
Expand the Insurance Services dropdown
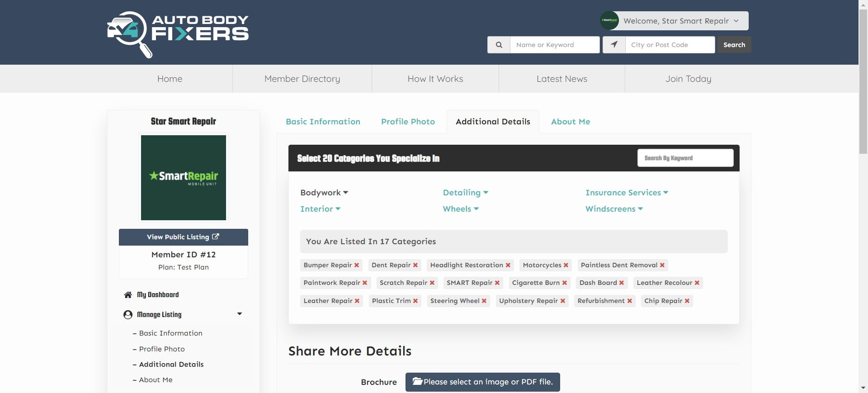point(627,193)
